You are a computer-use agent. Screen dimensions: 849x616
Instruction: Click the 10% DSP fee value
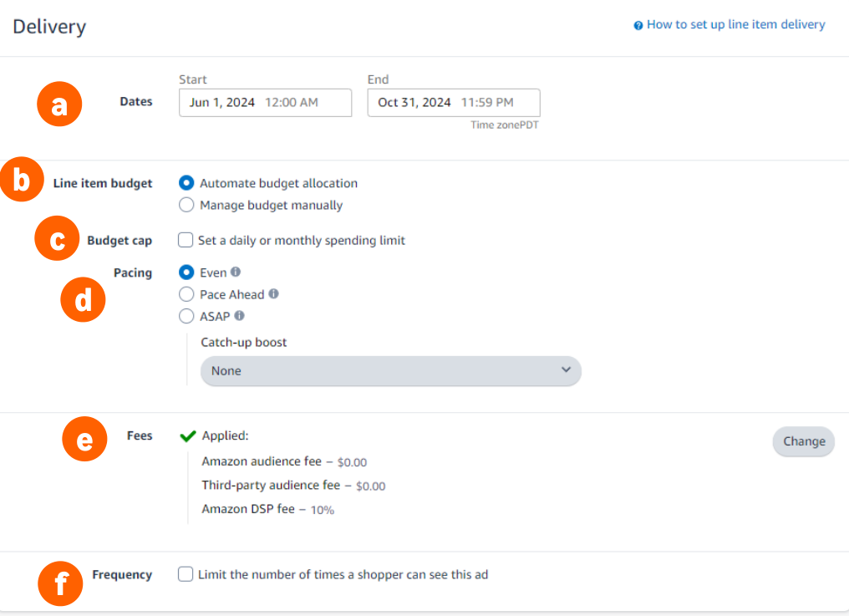[x=323, y=510]
